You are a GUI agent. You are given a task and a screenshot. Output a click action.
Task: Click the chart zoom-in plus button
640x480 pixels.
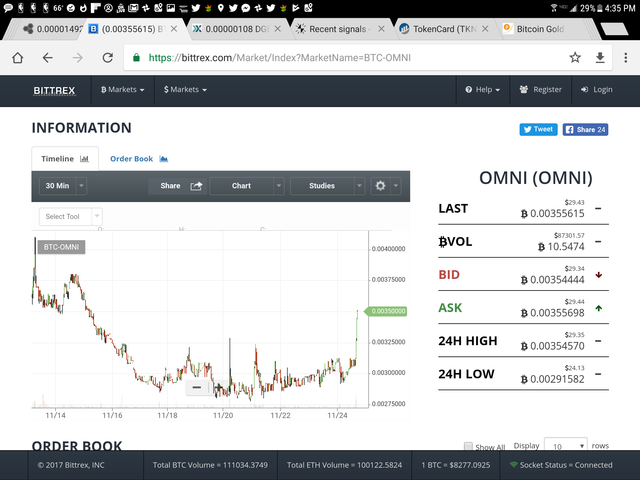click(x=219, y=387)
